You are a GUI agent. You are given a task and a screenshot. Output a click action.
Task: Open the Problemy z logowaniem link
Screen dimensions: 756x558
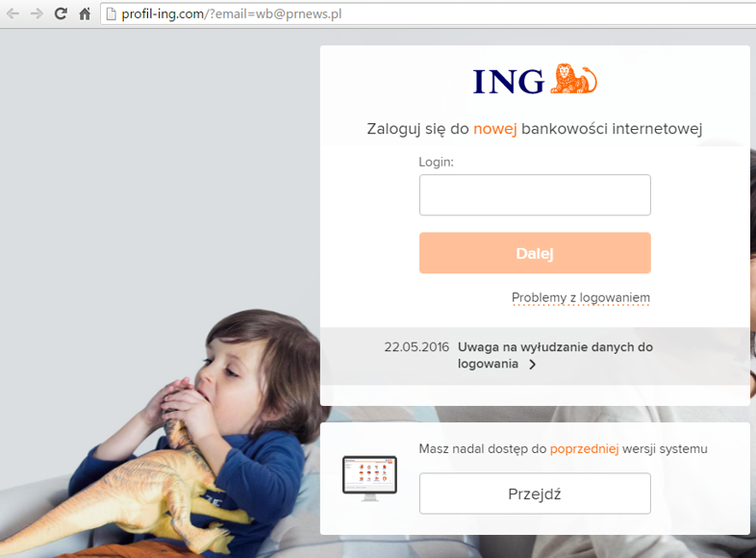pos(581,298)
